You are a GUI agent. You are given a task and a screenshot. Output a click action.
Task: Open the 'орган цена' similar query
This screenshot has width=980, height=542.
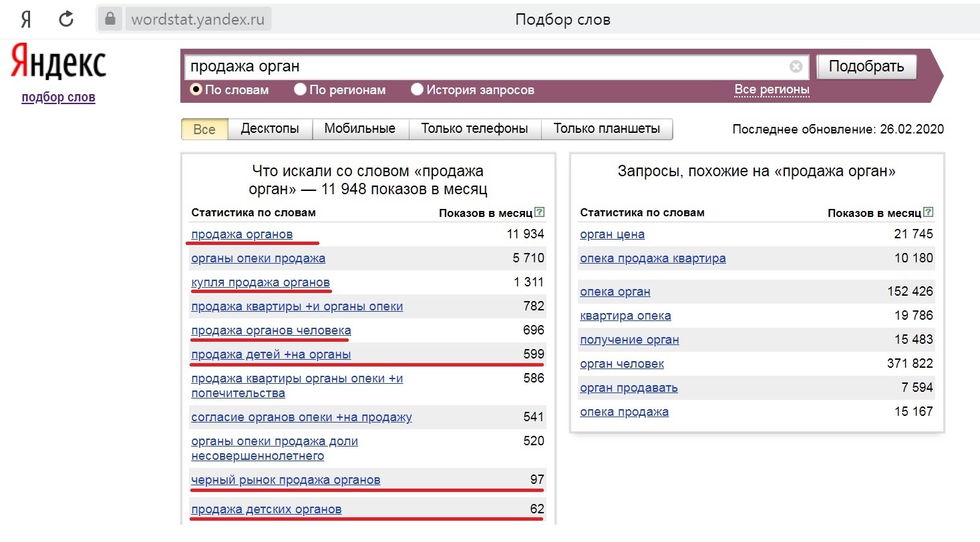612,234
